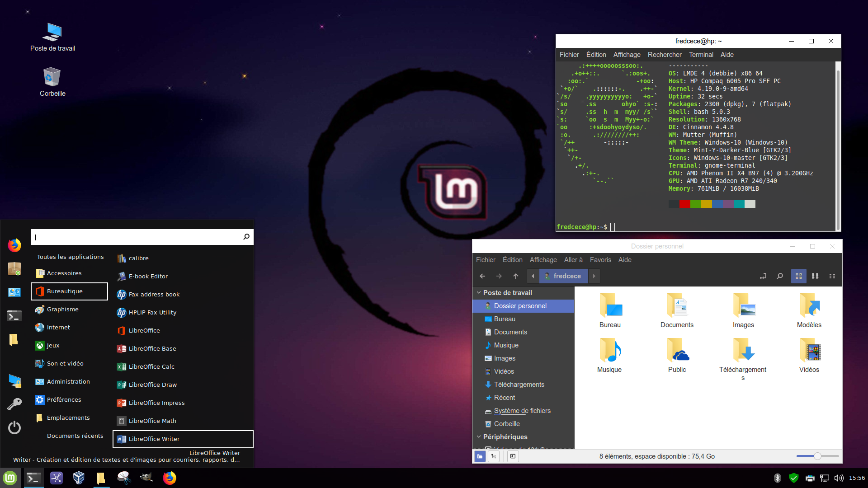Launch GIMP from the taskbar
The image size is (868, 488).
point(146,478)
